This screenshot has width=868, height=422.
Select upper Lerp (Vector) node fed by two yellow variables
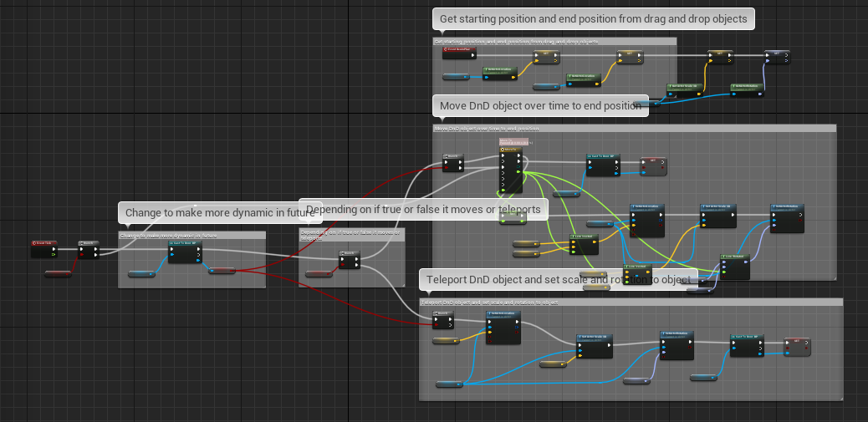point(584,244)
